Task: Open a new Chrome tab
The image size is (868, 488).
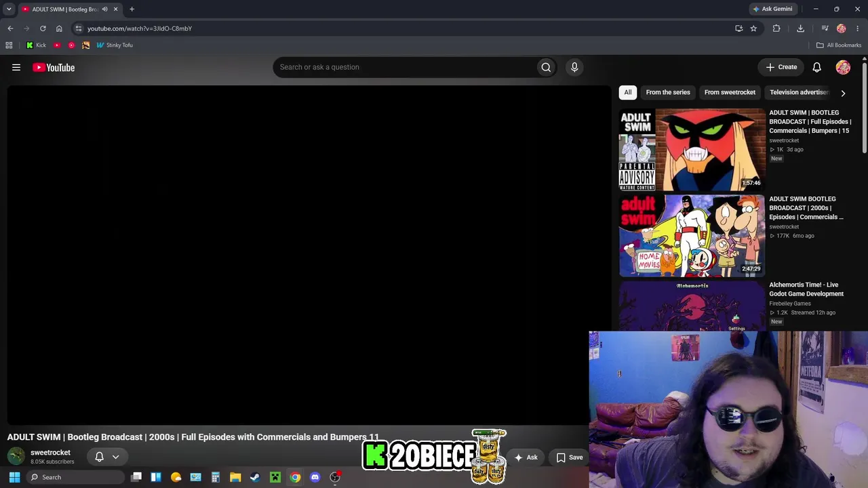Action: 132,9
